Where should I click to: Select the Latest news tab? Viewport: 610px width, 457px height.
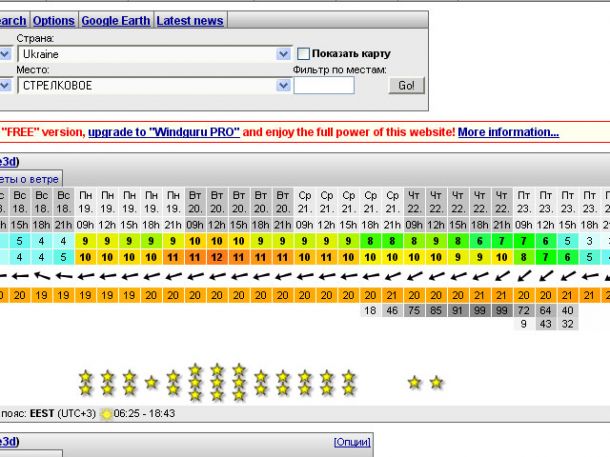189,20
